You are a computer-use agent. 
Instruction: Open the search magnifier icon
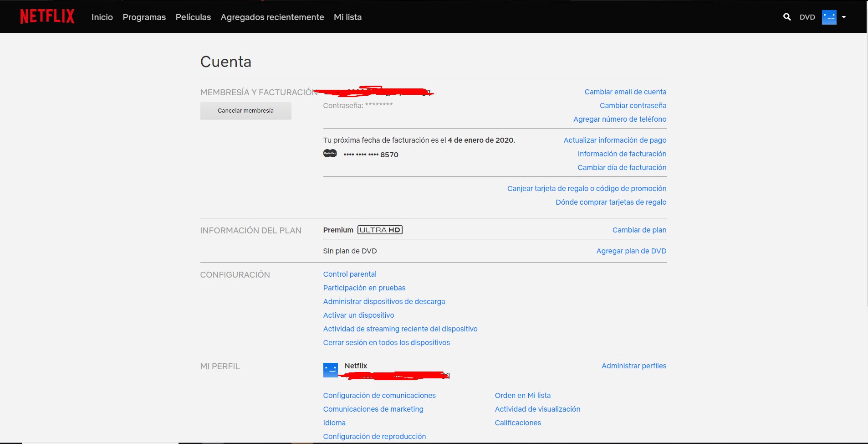tap(787, 17)
